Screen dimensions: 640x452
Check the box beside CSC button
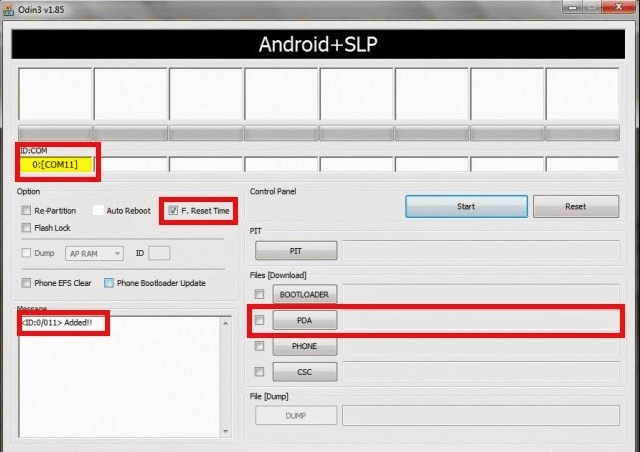(x=259, y=372)
